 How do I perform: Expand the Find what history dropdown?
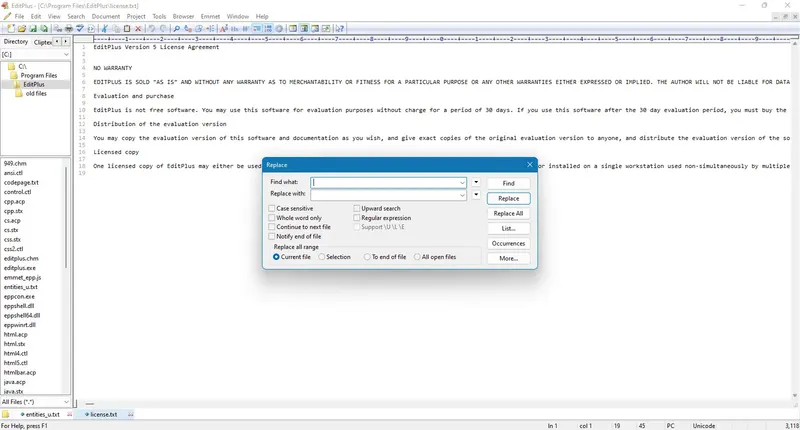point(462,183)
